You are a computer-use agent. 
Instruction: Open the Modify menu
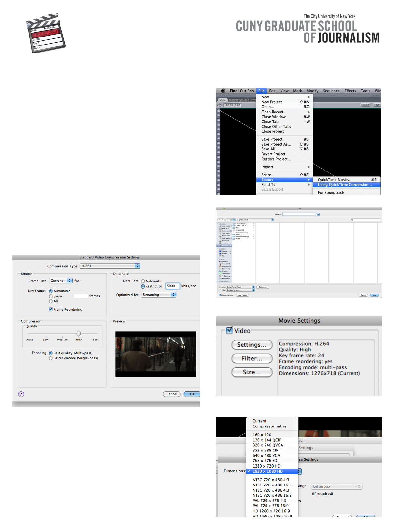[312, 91]
